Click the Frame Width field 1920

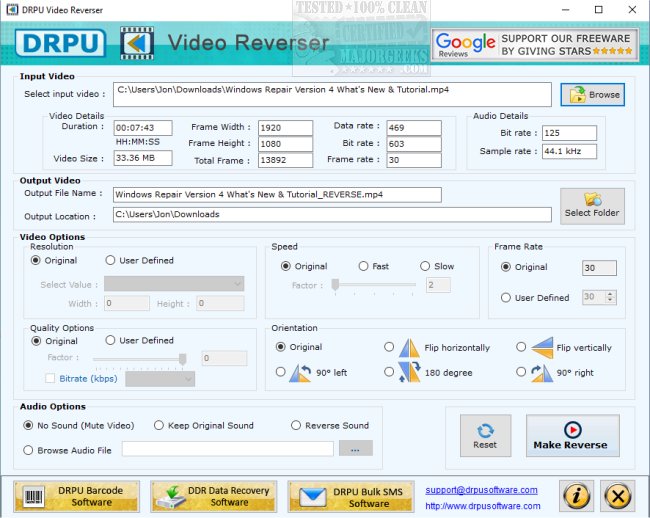coord(285,128)
